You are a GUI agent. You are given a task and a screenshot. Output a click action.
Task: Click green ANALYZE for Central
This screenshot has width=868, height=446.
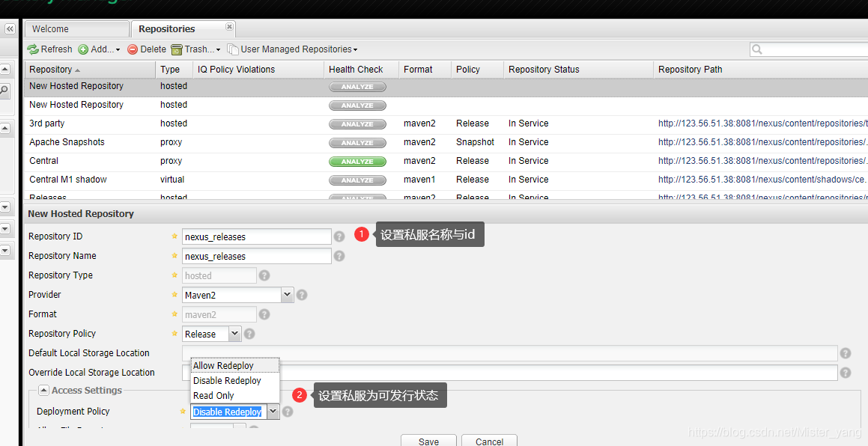(x=357, y=162)
